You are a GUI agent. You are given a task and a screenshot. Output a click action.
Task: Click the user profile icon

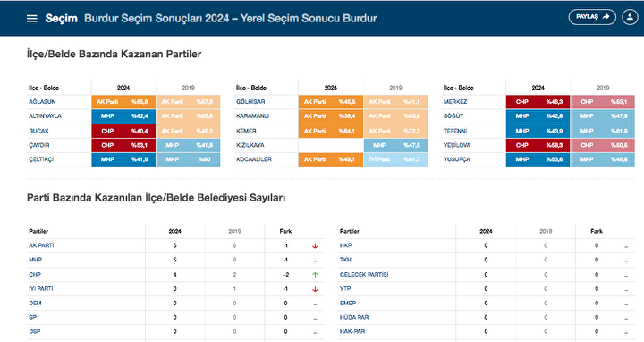pos(630,17)
